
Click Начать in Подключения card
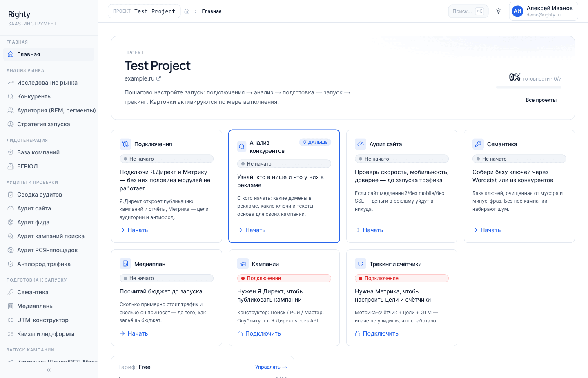134,230
